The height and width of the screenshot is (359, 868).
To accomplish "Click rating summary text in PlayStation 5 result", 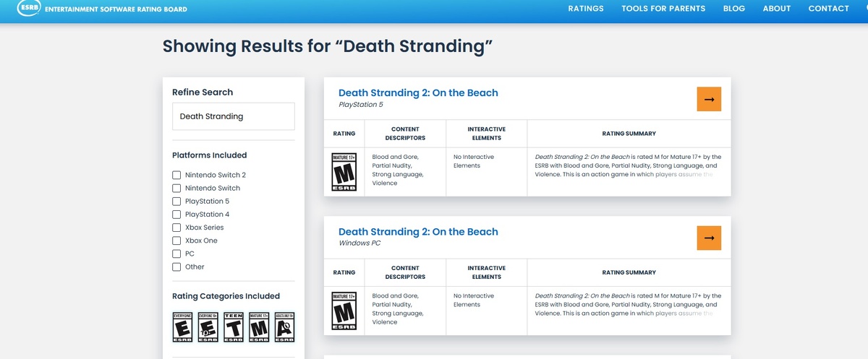I will pos(628,165).
